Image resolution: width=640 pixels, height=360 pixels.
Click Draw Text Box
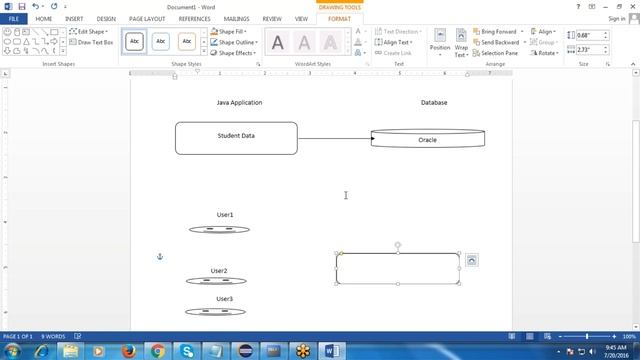[x=91, y=42]
